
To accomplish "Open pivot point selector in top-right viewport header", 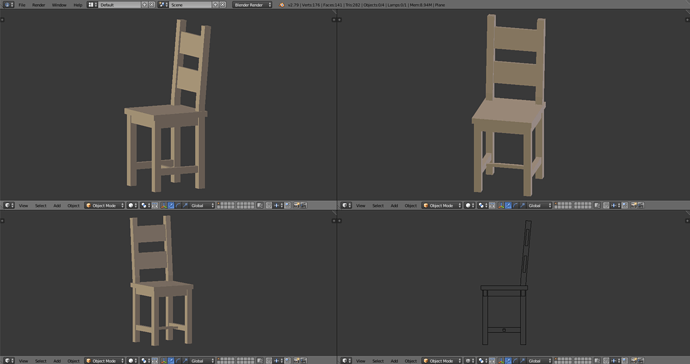I will [483, 205].
